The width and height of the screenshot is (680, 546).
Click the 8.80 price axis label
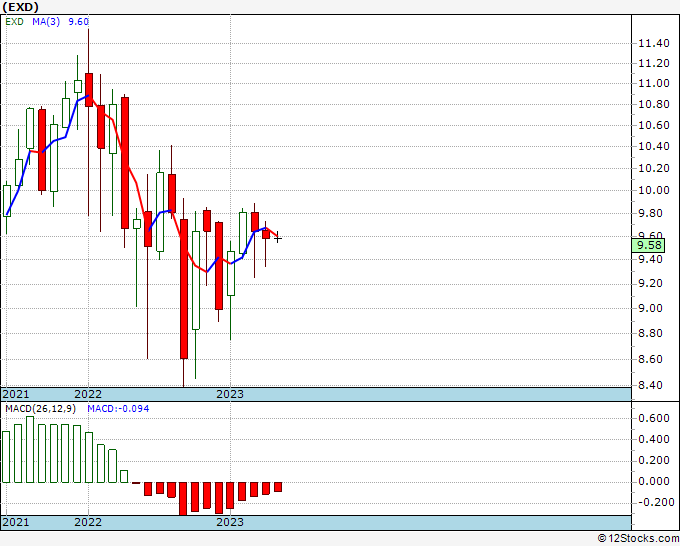[651, 333]
